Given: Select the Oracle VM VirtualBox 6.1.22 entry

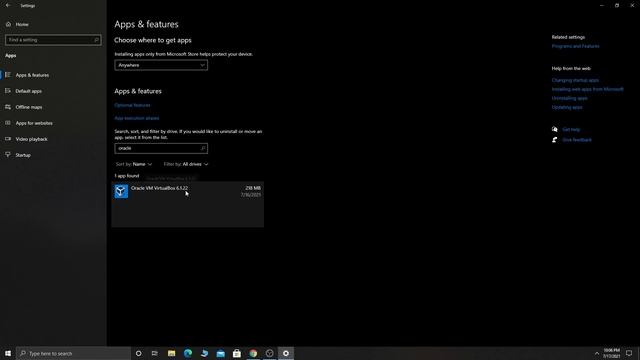Looking at the screenshot, I should click(188, 204).
